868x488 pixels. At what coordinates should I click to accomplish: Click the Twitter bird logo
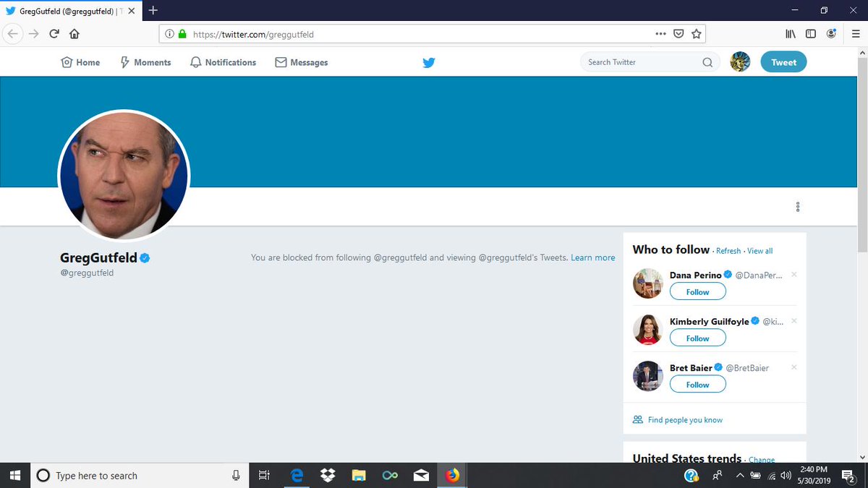click(x=428, y=63)
